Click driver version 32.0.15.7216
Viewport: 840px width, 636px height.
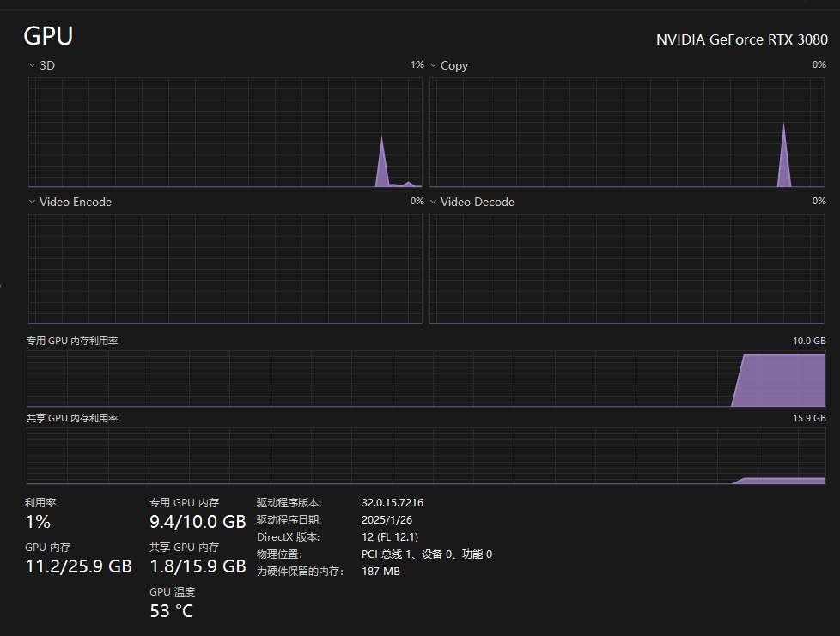(393, 503)
